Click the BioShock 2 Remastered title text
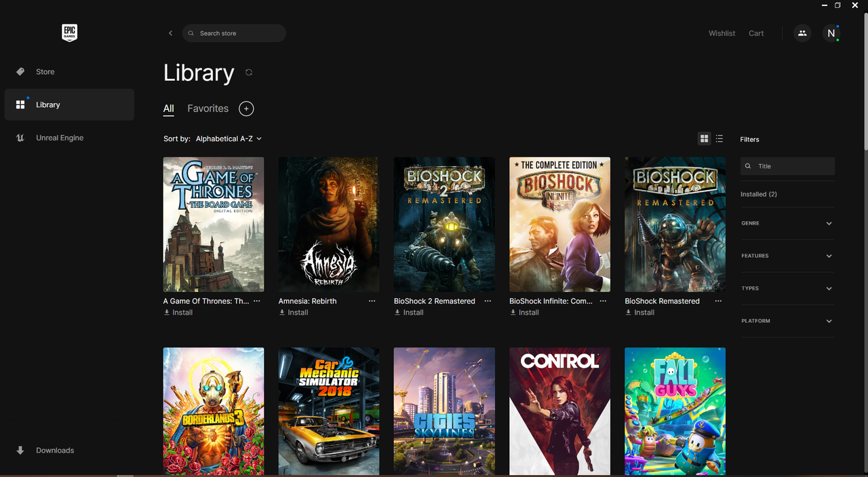This screenshot has height=477, width=868. click(435, 301)
